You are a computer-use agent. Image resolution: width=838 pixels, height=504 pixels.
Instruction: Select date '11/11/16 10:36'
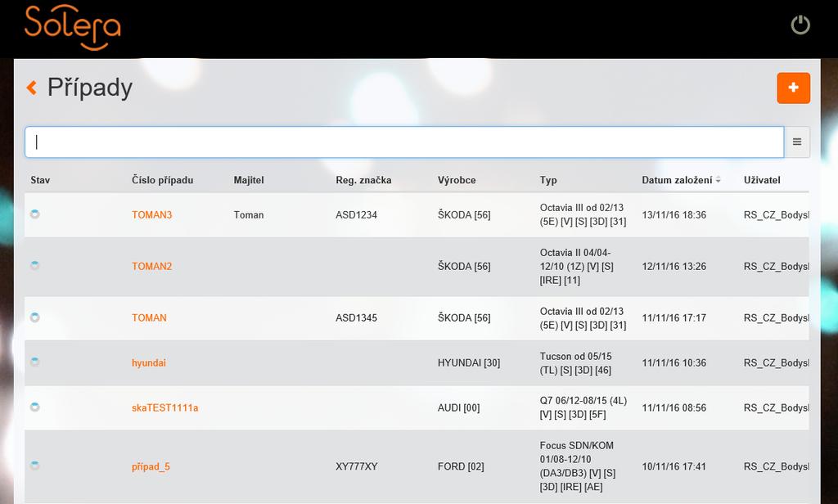pyautogui.click(x=674, y=363)
